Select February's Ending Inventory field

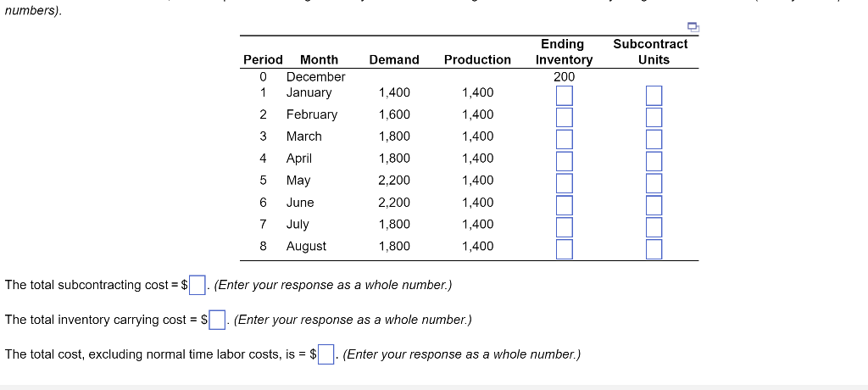[565, 116]
